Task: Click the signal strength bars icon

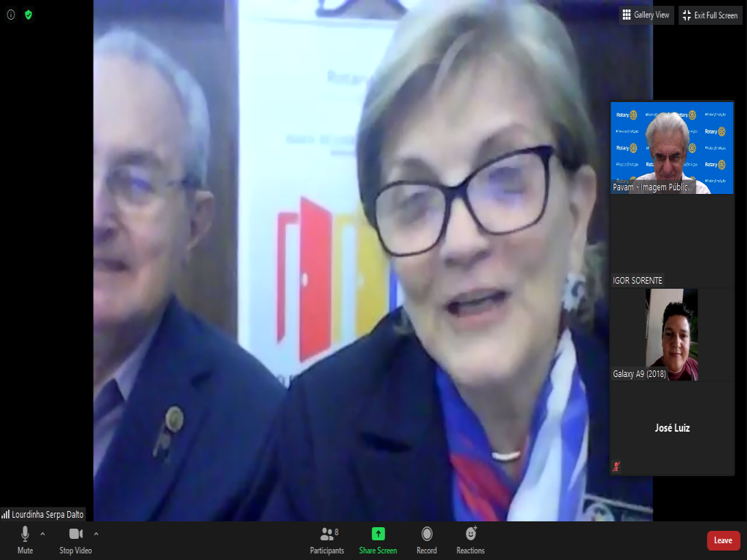Action: tap(6, 514)
